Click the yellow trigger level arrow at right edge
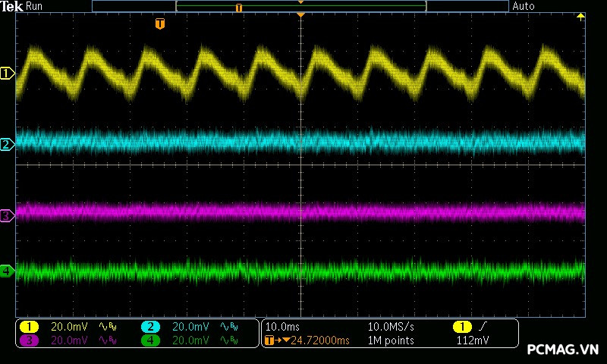Screen dimensions: 607x364 coord(581,17)
